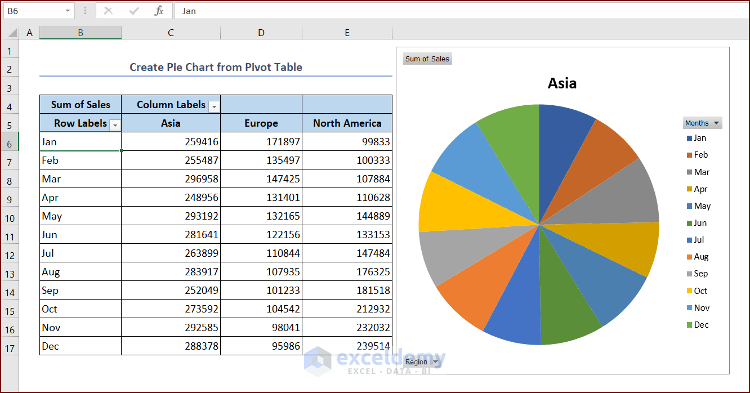
Task: Select the North America header cell
Action: point(347,123)
